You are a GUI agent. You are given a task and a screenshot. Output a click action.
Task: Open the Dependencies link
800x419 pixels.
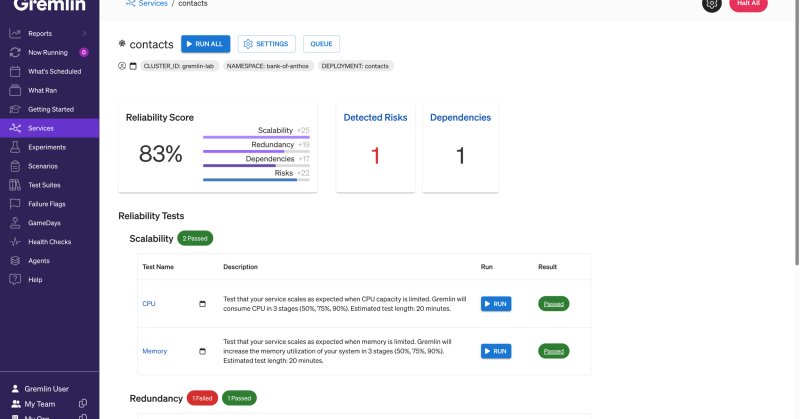click(460, 117)
